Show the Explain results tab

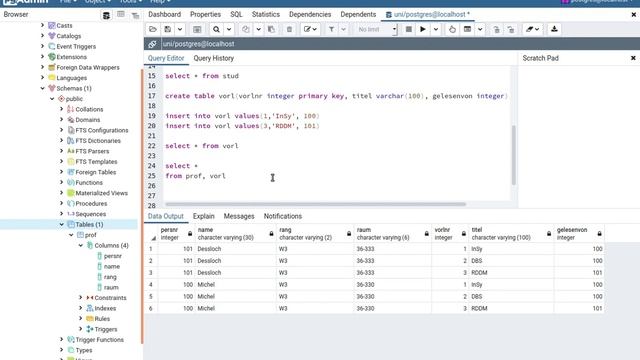(204, 216)
